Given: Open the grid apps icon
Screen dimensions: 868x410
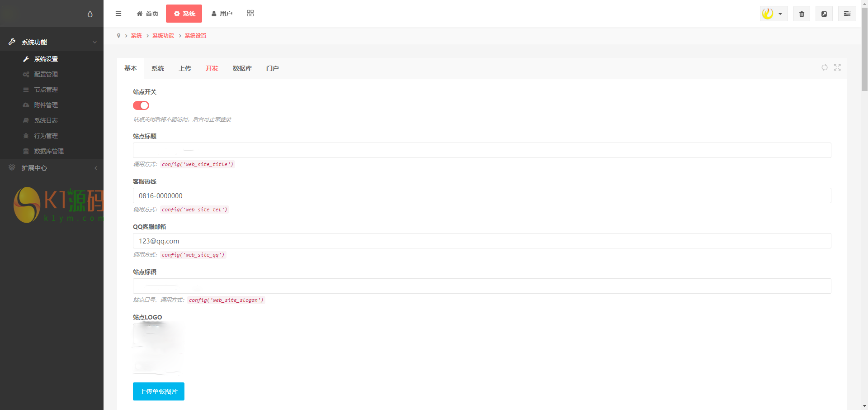Looking at the screenshot, I should tap(250, 14).
